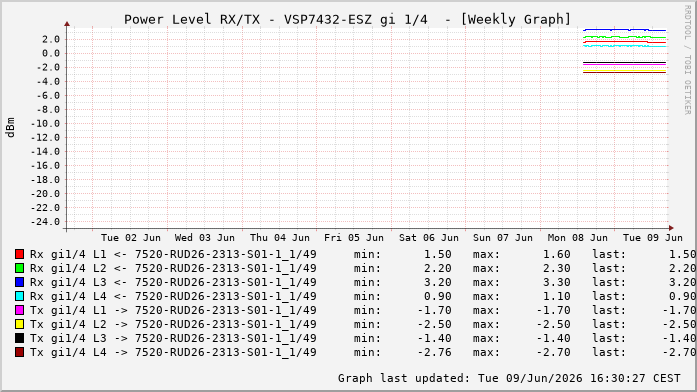Click the Tx L2 max value -2.50
The image size is (697, 392).
553,324
